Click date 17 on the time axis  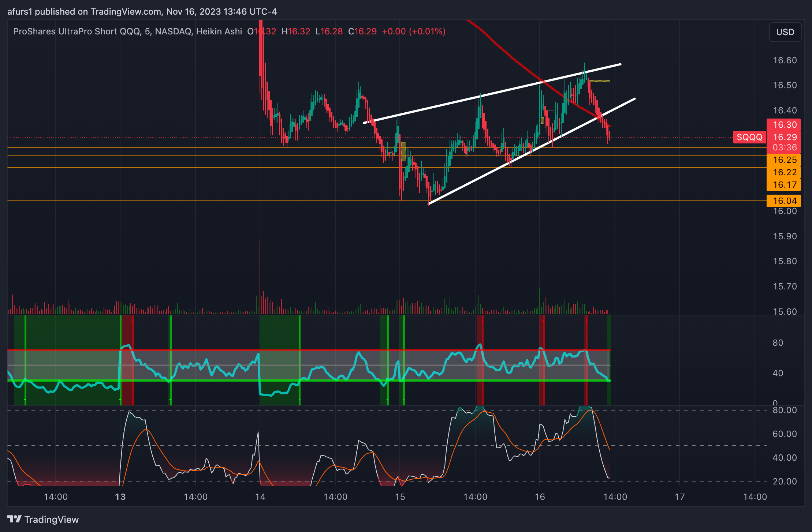pos(679,497)
